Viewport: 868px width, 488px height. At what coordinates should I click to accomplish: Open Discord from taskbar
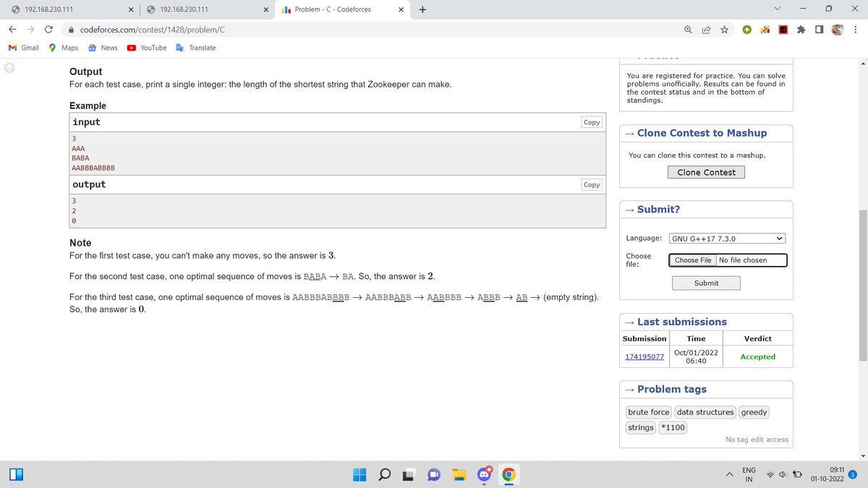[484, 474]
